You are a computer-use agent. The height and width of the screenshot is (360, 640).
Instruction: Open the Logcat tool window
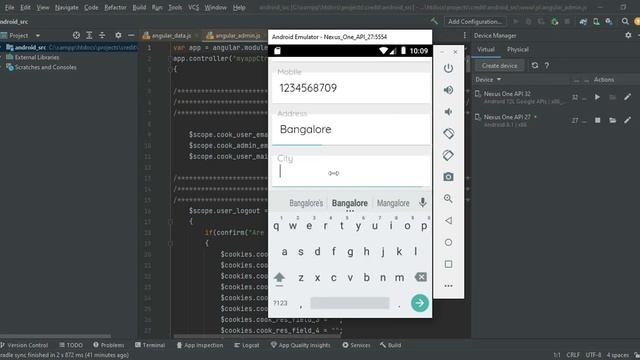tap(247, 345)
